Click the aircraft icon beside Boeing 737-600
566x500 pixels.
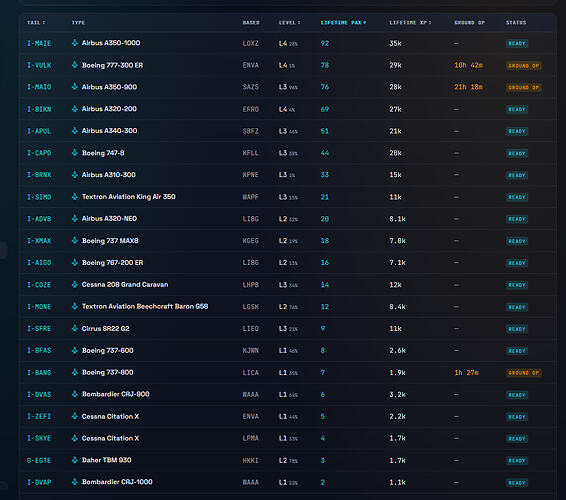[x=75, y=350]
